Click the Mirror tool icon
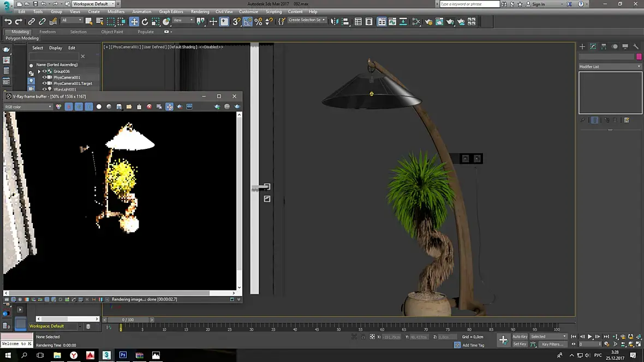The height and width of the screenshot is (362, 644). click(x=335, y=22)
